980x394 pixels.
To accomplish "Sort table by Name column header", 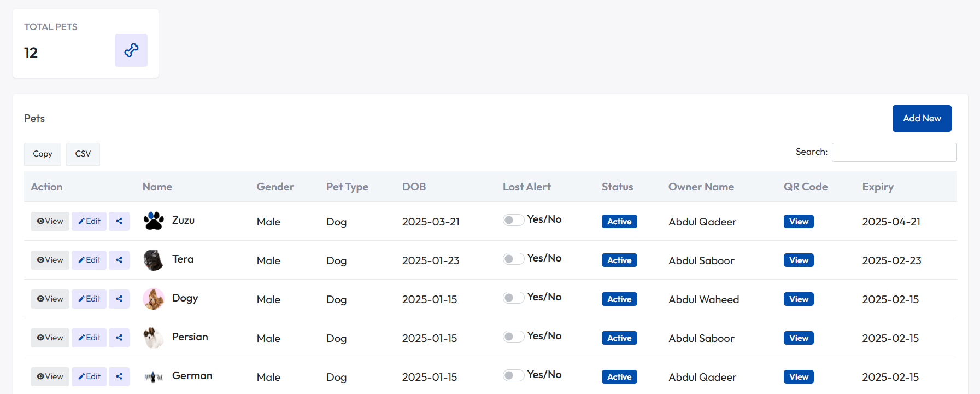I will click(157, 187).
